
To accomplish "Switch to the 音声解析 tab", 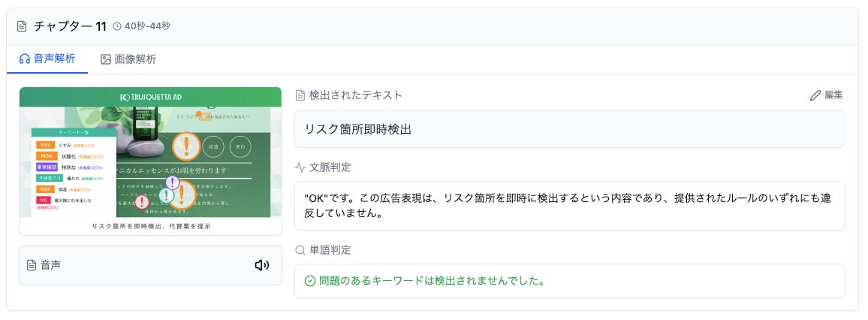I will 47,59.
